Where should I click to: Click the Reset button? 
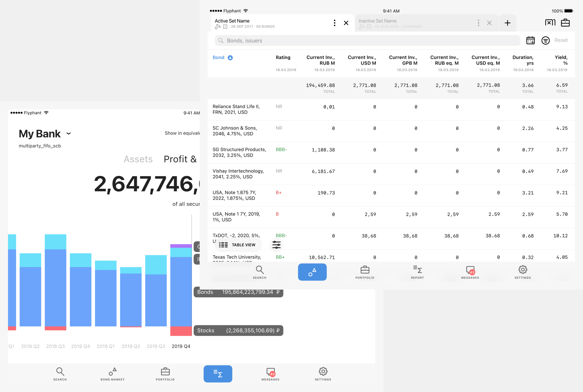click(561, 40)
